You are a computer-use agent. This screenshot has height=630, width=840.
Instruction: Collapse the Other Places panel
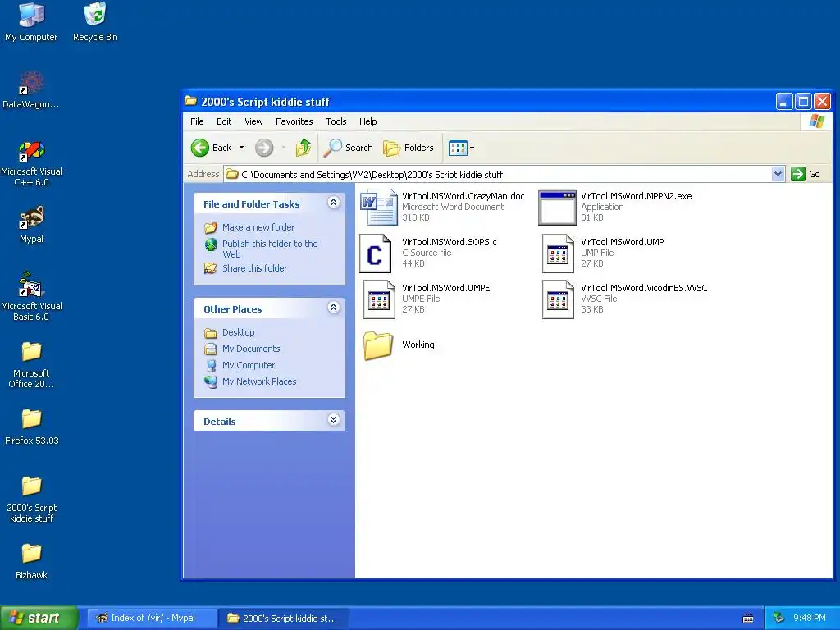(x=333, y=308)
